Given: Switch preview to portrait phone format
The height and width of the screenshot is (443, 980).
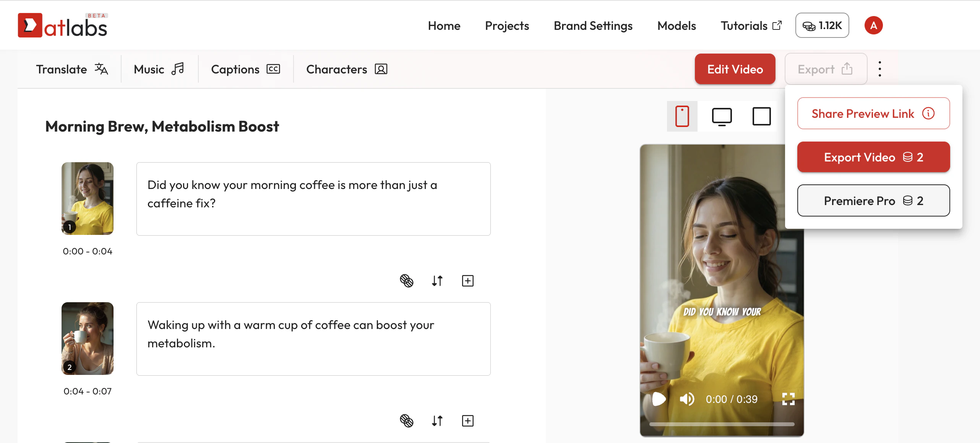Looking at the screenshot, I should 682,116.
